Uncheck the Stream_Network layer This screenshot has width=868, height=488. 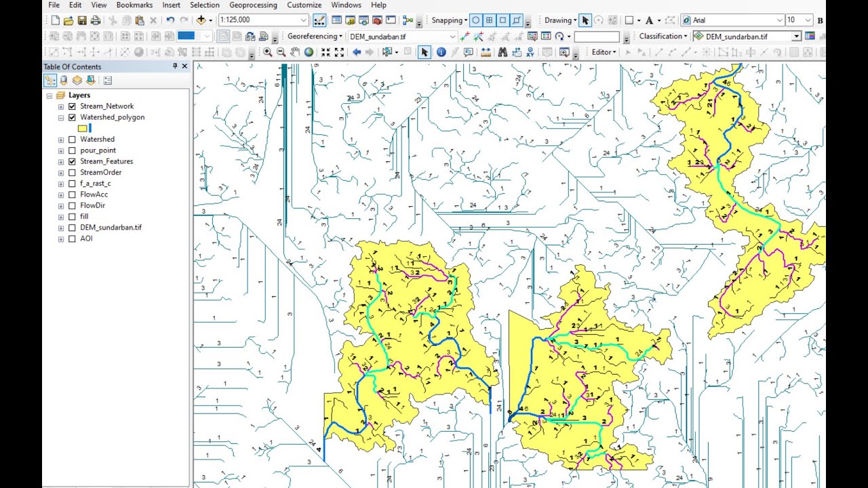click(72, 106)
